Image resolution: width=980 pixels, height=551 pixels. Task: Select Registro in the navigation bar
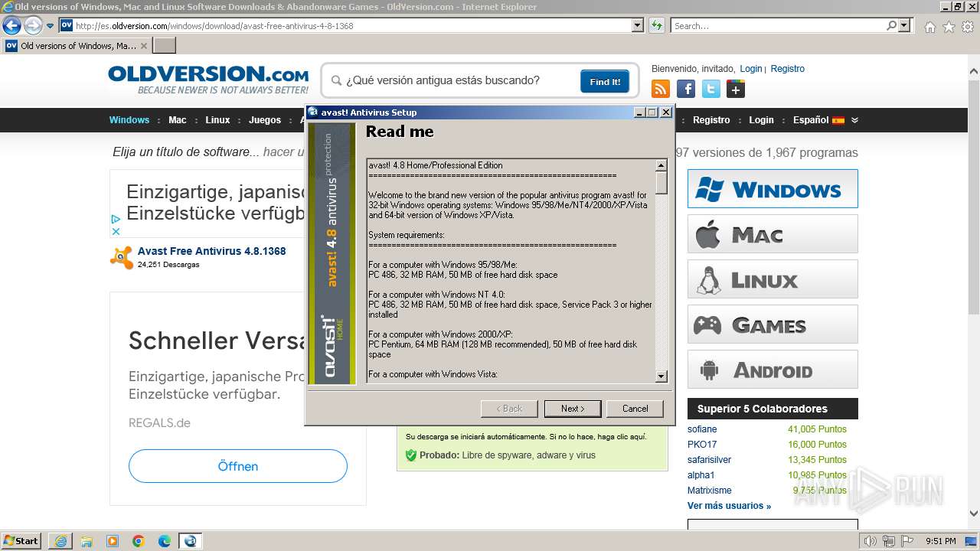click(711, 120)
